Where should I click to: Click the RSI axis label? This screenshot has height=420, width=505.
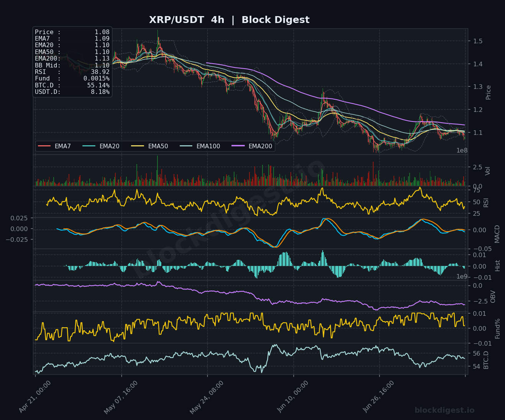click(486, 202)
